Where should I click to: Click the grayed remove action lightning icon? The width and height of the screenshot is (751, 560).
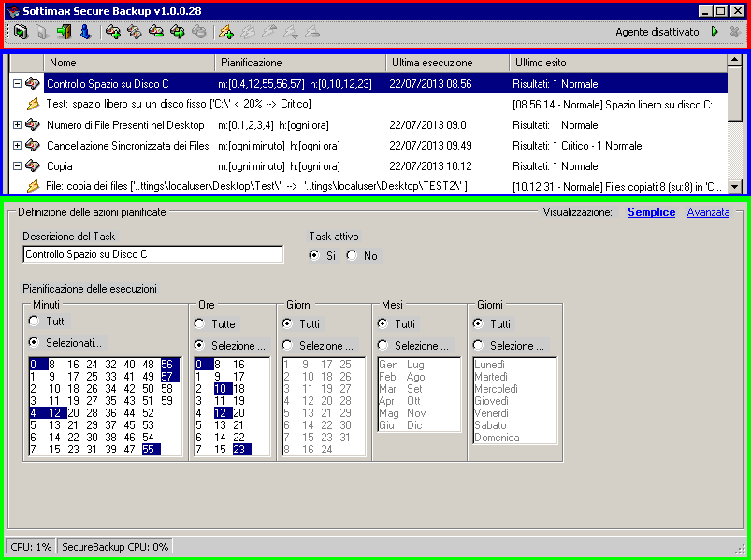[312, 32]
